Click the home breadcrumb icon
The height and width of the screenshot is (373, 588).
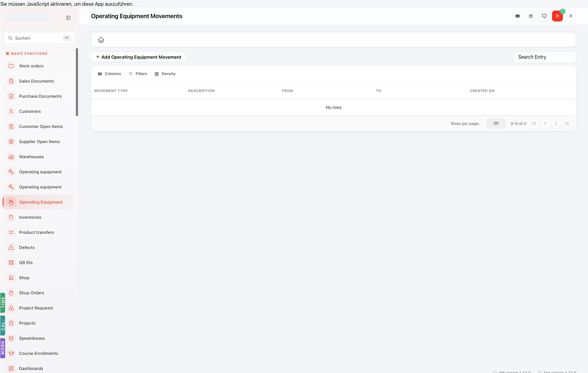click(x=101, y=40)
